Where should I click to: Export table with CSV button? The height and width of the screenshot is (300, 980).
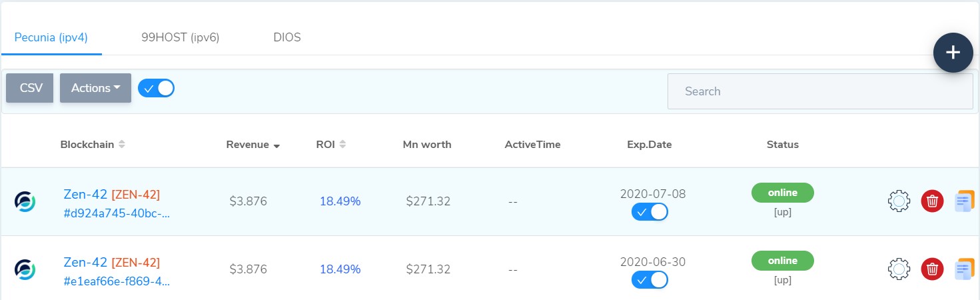pos(31,88)
